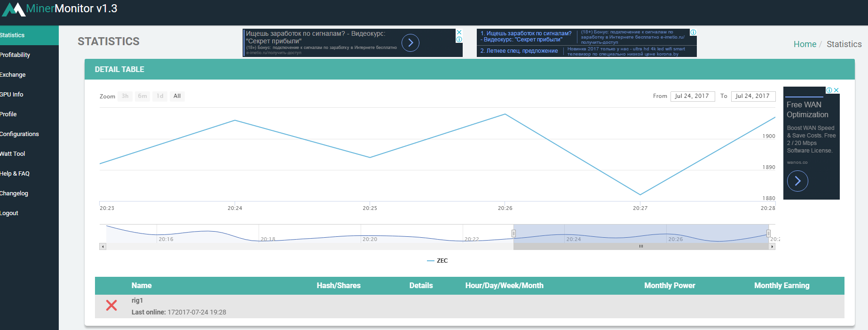Open Changelog in the sidebar
Viewport: 868px width, 330px height.
[29, 193]
